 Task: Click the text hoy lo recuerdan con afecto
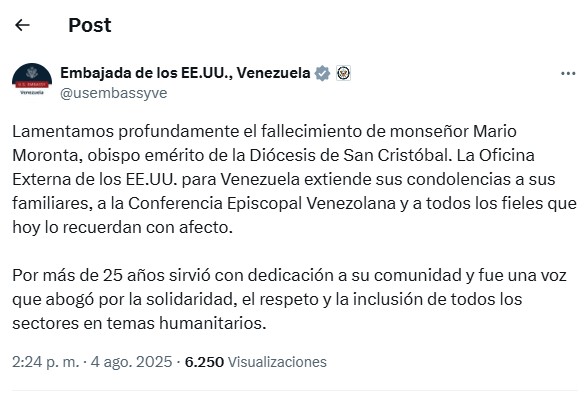pyautogui.click(x=122, y=228)
